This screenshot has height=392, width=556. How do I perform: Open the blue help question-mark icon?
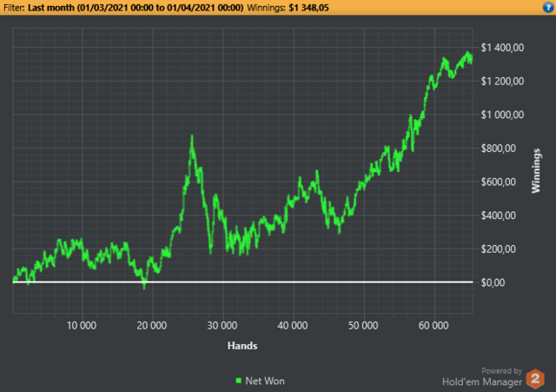click(x=548, y=7)
